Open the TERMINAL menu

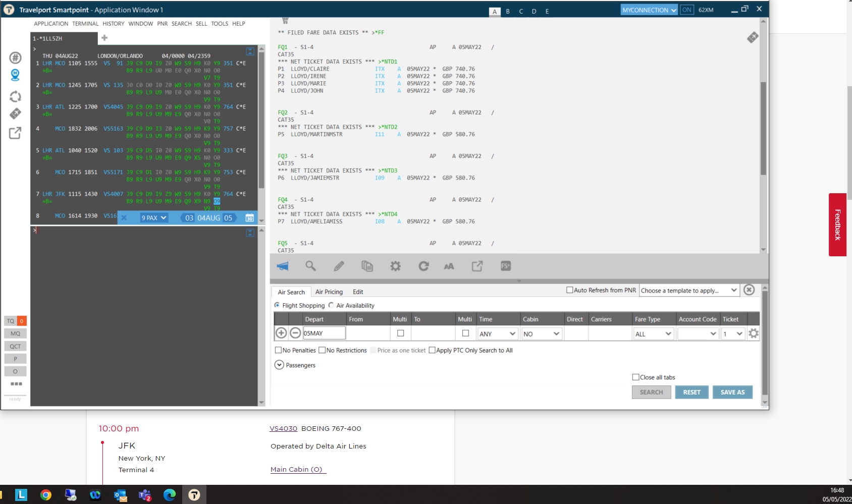point(85,24)
